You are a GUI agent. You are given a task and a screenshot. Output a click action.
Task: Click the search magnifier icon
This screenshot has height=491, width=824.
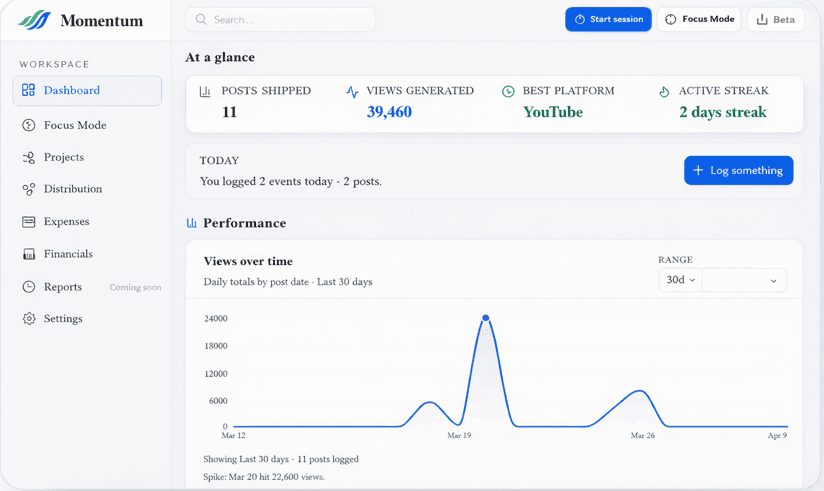click(201, 19)
